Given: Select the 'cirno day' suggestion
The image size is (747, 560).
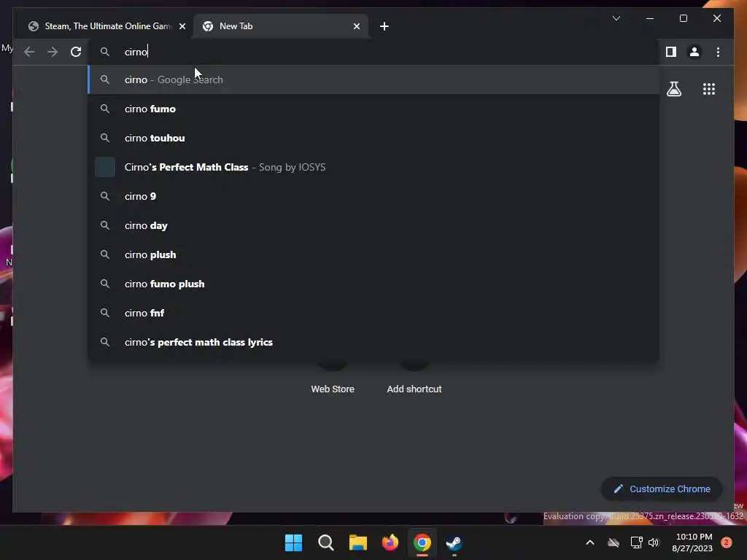Looking at the screenshot, I should tap(374, 225).
